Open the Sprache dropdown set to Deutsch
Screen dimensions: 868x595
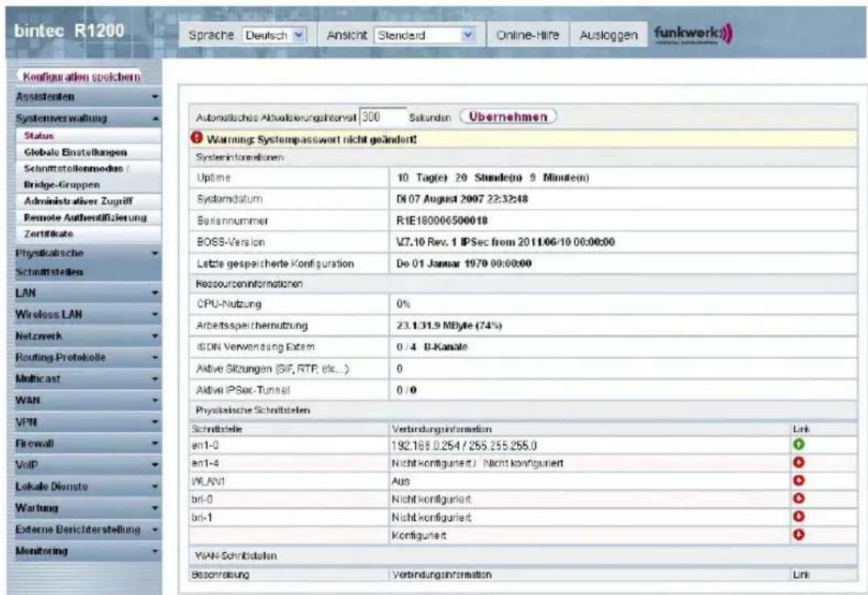[x=274, y=35]
